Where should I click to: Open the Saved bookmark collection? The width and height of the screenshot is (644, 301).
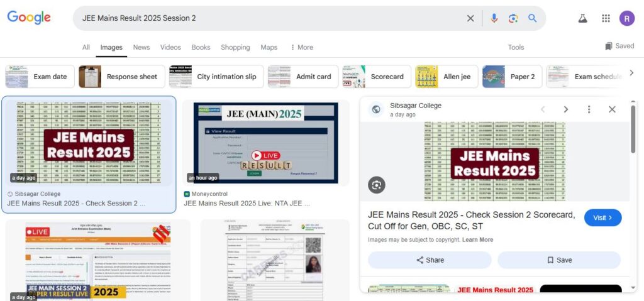point(619,46)
